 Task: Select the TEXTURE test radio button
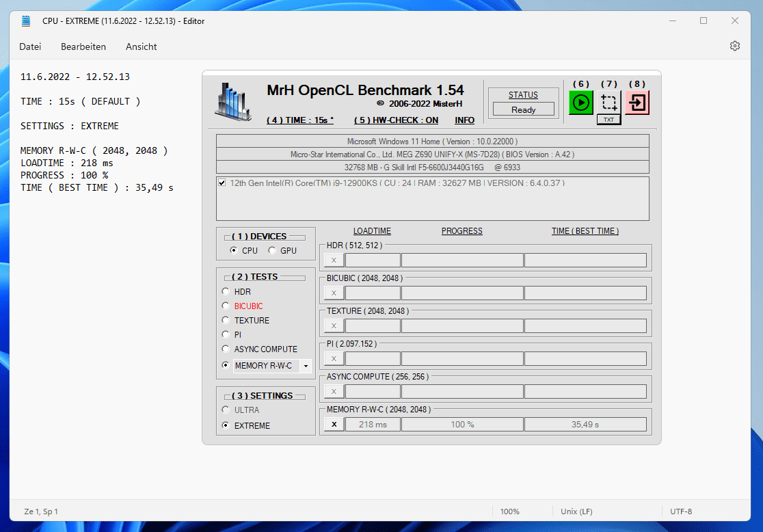tap(226, 320)
